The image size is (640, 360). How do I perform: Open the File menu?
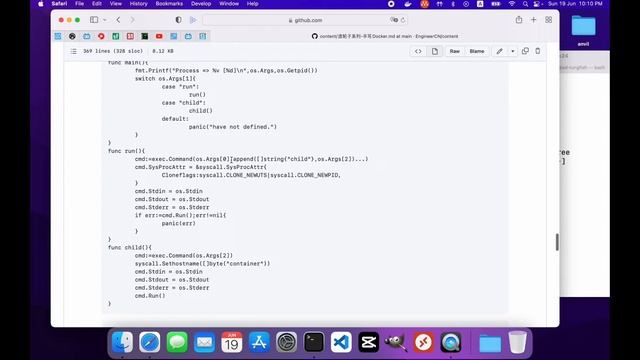pos(79,4)
